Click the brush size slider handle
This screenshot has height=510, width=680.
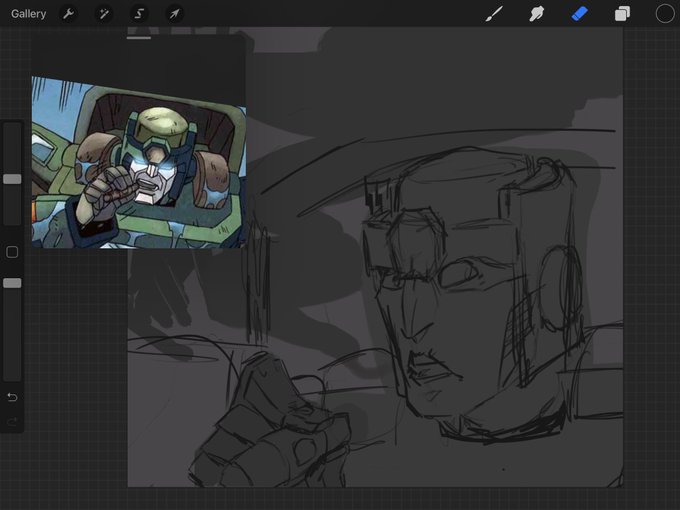[x=12, y=179]
